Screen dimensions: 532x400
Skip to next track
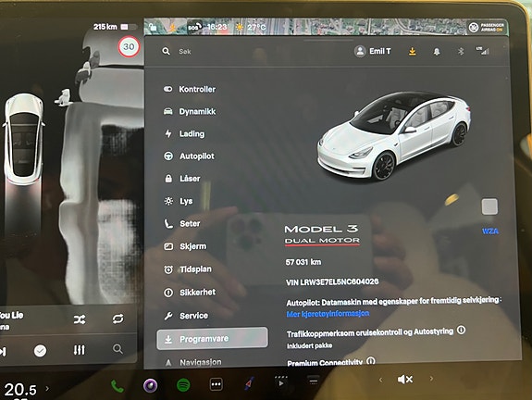point(3,352)
